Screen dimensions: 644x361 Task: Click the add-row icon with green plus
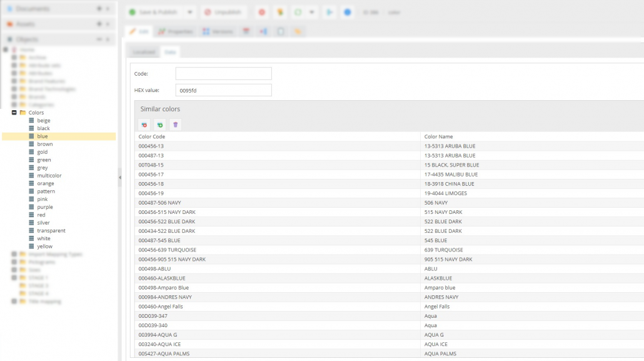pyautogui.click(x=160, y=125)
